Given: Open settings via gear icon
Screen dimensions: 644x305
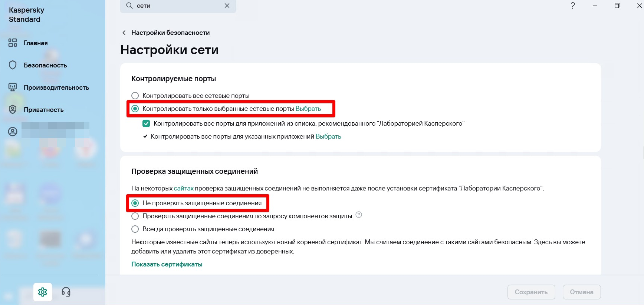Looking at the screenshot, I should (43, 292).
